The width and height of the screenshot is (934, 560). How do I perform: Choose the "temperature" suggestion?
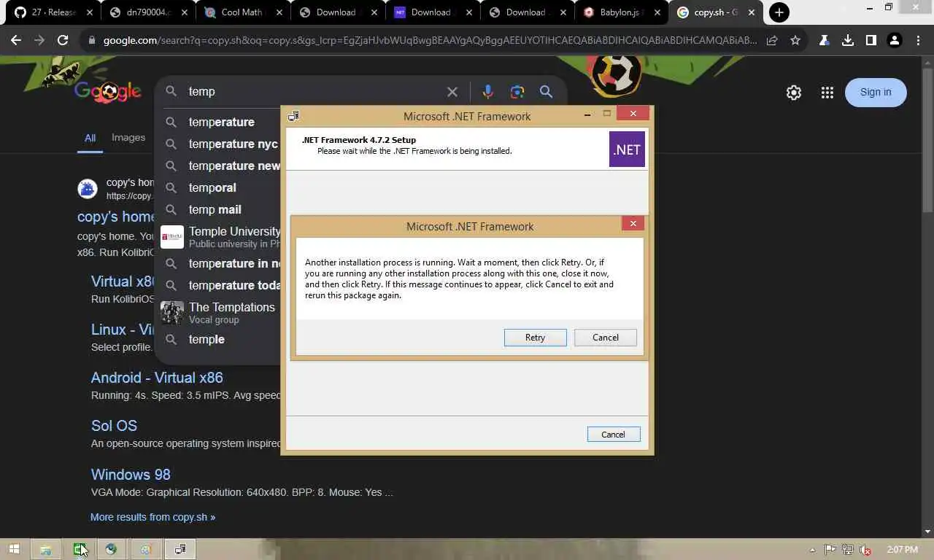222,122
